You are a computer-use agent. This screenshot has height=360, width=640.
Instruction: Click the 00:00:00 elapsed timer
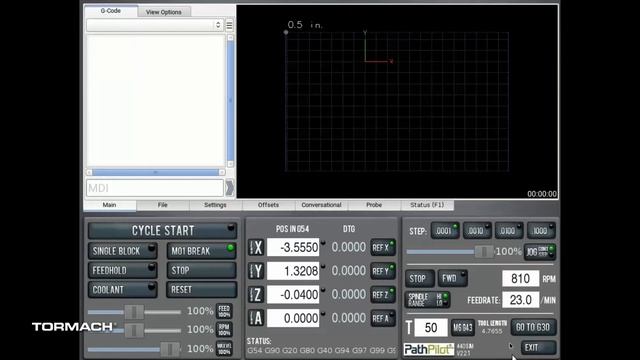coord(542,194)
